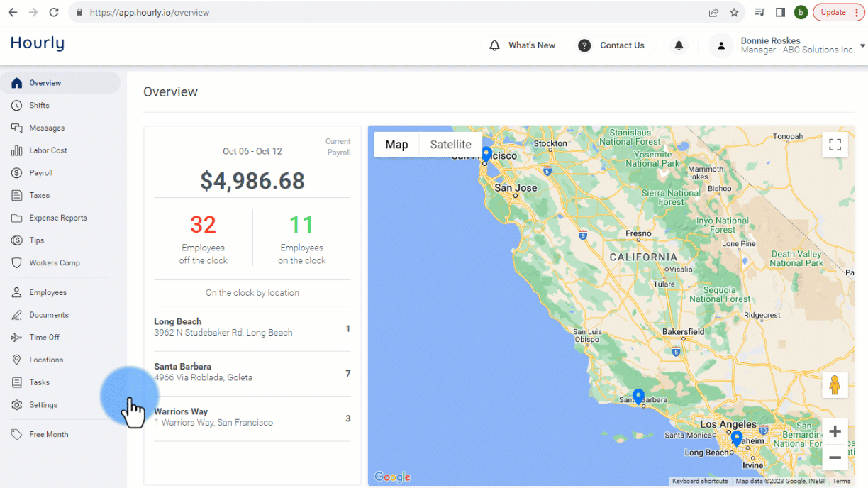This screenshot has height=488, width=868.
Task: Click the browser profile avatar 'b'
Action: point(801,12)
